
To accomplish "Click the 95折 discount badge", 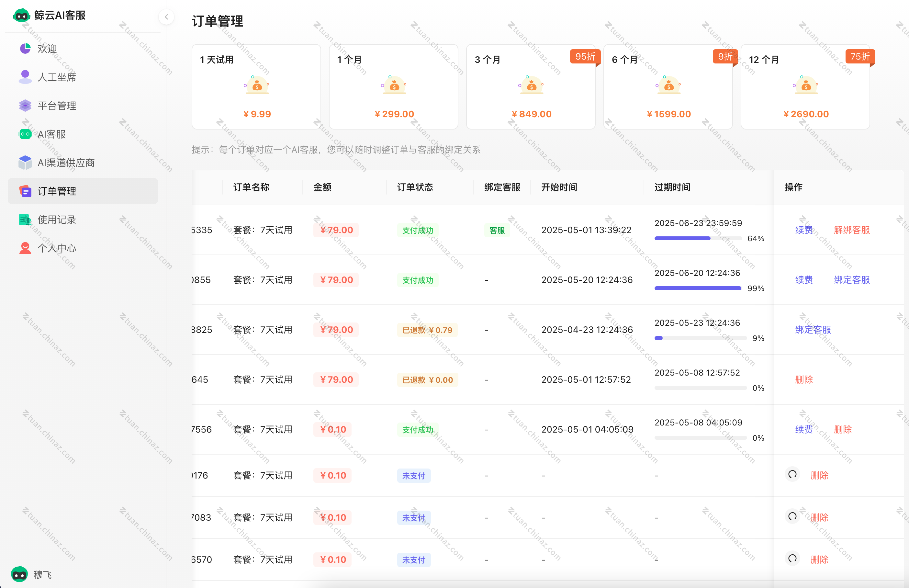I will (585, 57).
